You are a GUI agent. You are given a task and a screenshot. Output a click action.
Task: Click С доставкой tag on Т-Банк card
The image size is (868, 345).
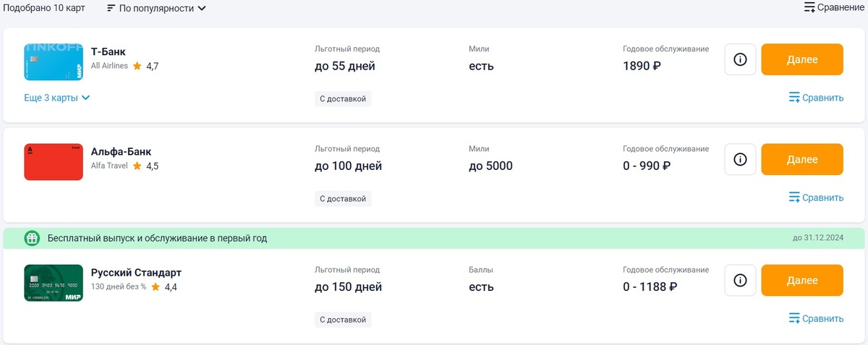click(x=343, y=98)
